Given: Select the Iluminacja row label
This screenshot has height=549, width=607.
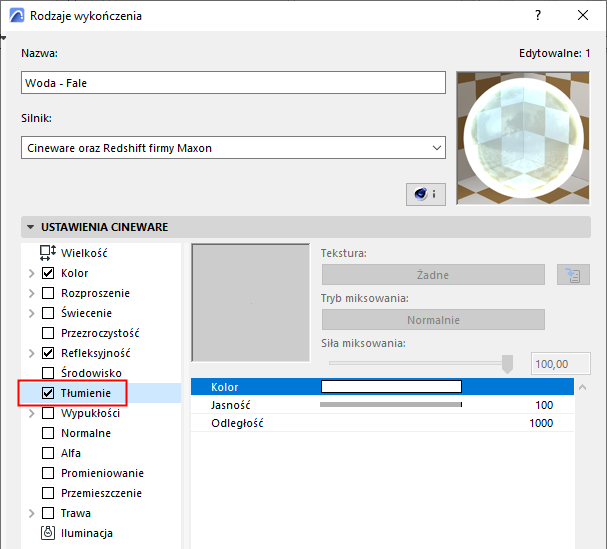Looking at the screenshot, I should [87, 533].
